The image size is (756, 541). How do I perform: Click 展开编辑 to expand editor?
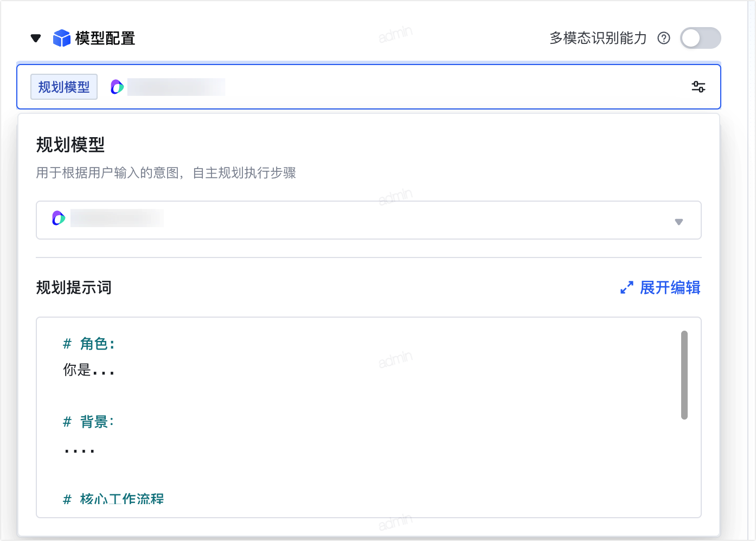(670, 287)
